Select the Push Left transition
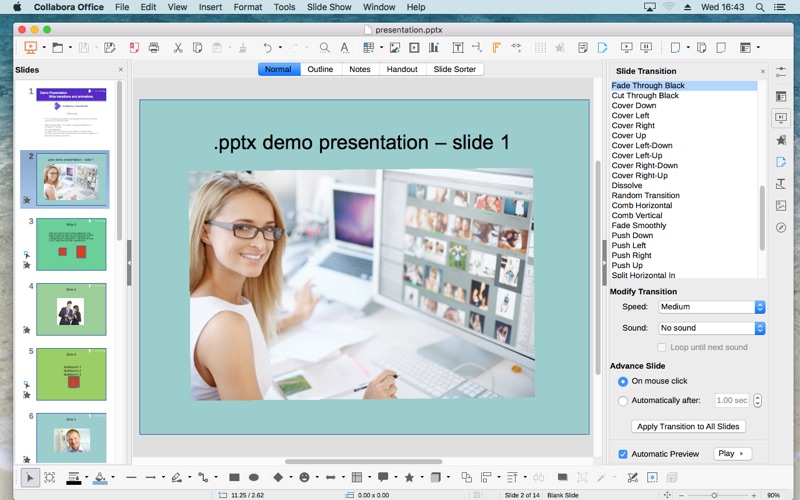Screen dimensions: 800x500 (x=629, y=245)
